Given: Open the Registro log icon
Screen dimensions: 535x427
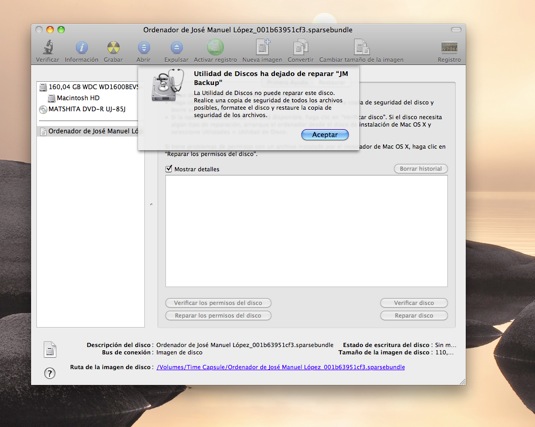Looking at the screenshot, I should pos(449,47).
